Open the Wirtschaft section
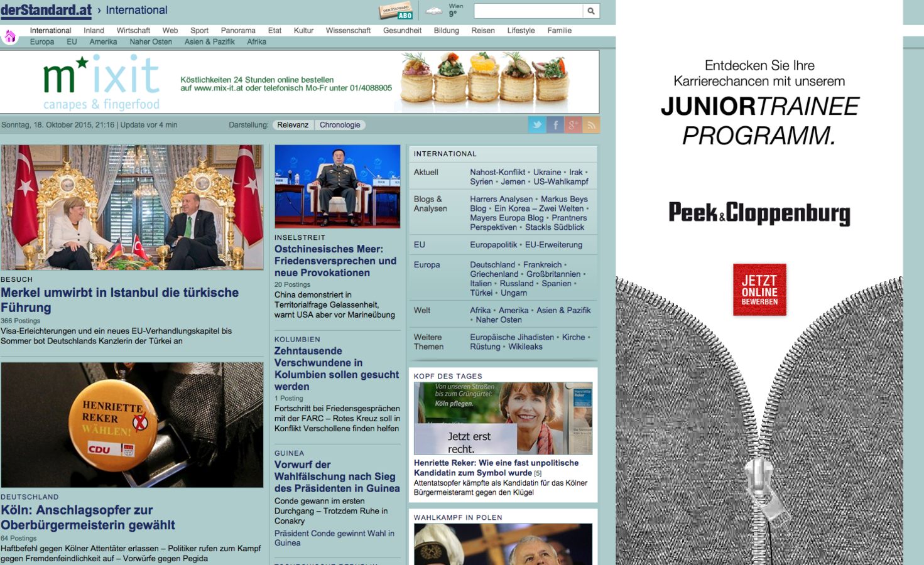 pyautogui.click(x=133, y=30)
